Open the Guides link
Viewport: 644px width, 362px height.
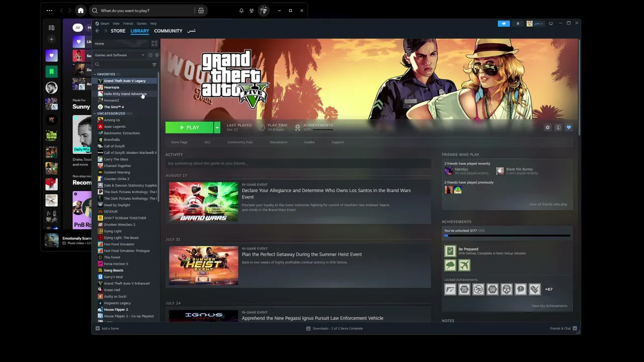309,142
